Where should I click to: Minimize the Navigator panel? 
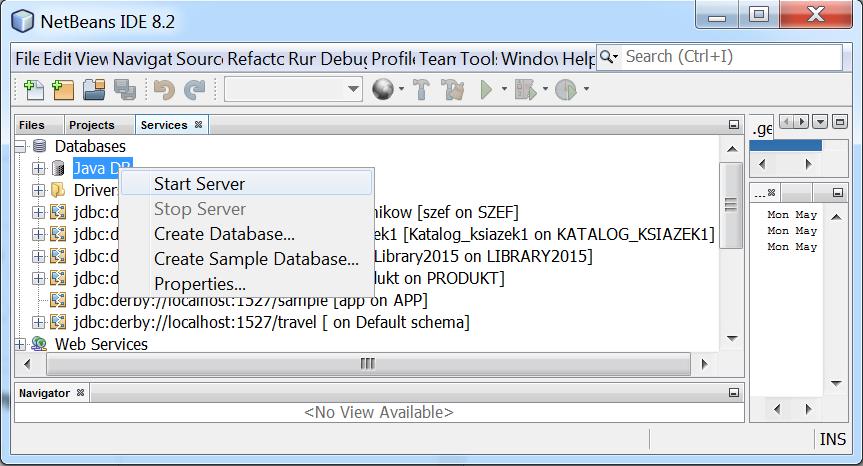click(734, 393)
